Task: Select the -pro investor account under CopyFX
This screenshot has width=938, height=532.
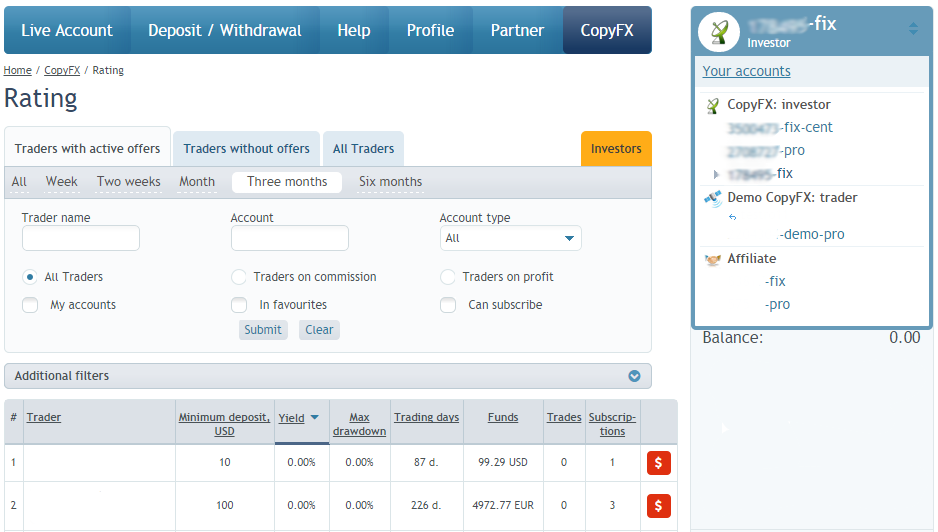Action: [766, 151]
